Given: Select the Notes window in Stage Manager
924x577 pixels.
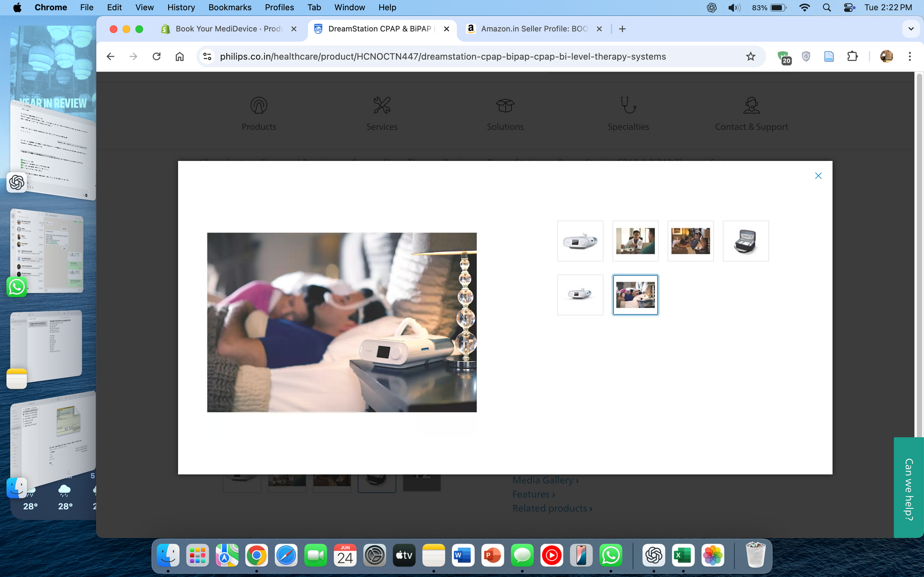Looking at the screenshot, I should 46,346.
